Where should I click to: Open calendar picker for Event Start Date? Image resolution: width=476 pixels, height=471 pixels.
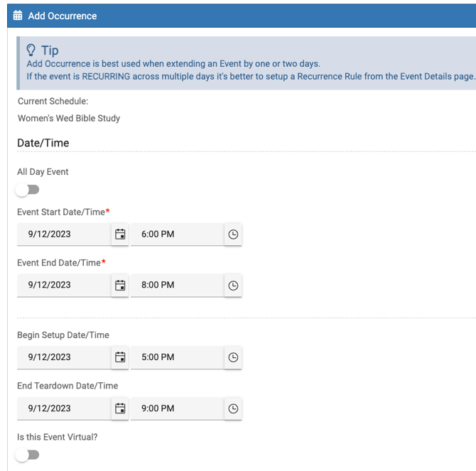(120, 234)
